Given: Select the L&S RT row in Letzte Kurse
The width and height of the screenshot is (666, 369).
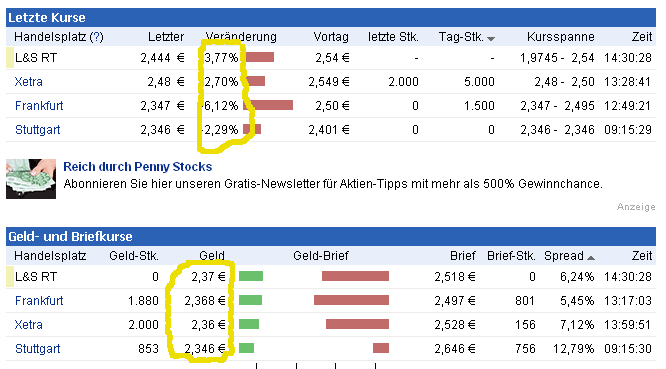Looking at the screenshot, I should [331, 58].
